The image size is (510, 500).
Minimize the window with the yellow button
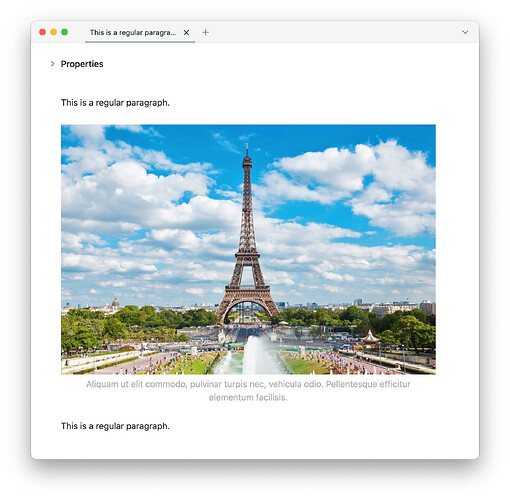coord(53,32)
